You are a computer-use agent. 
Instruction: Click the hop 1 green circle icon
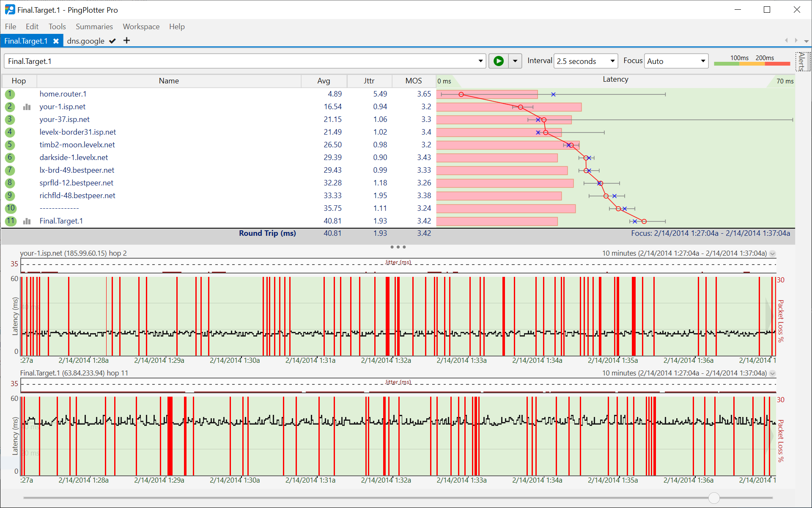click(10, 94)
